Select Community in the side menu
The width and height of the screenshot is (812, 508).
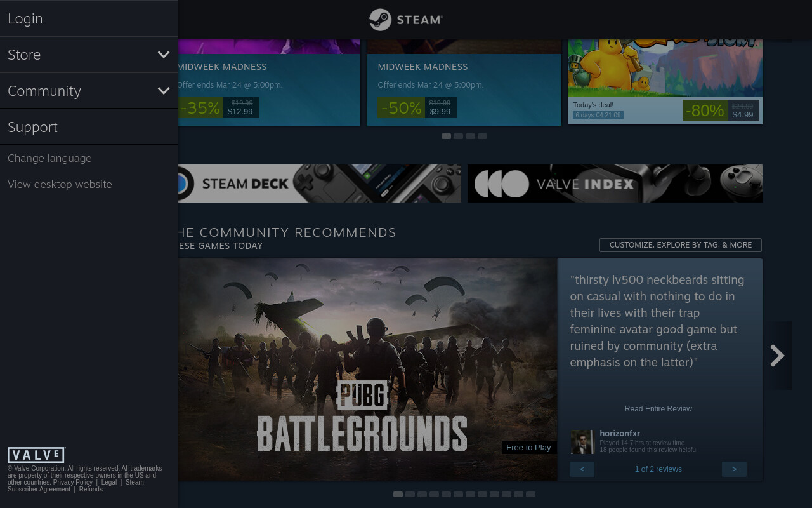89,91
